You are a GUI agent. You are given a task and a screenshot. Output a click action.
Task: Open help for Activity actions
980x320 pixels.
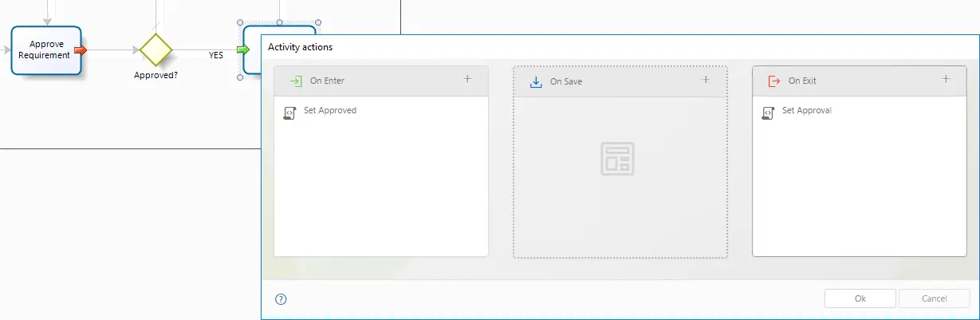click(281, 299)
